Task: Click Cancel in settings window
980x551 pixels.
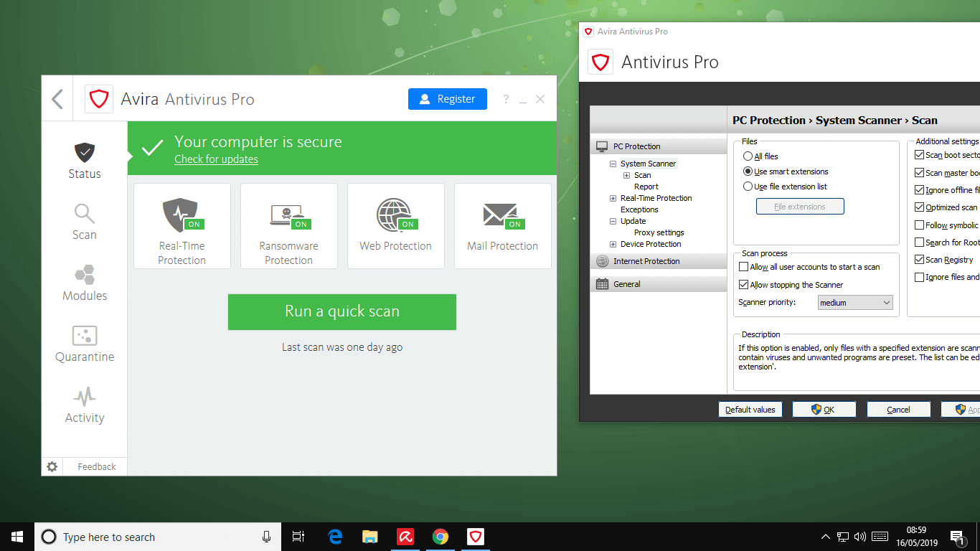Action: tap(898, 410)
